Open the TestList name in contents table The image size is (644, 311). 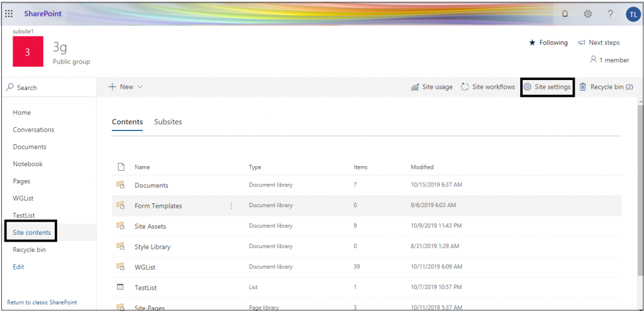pyautogui.click(x=146, y=288)
